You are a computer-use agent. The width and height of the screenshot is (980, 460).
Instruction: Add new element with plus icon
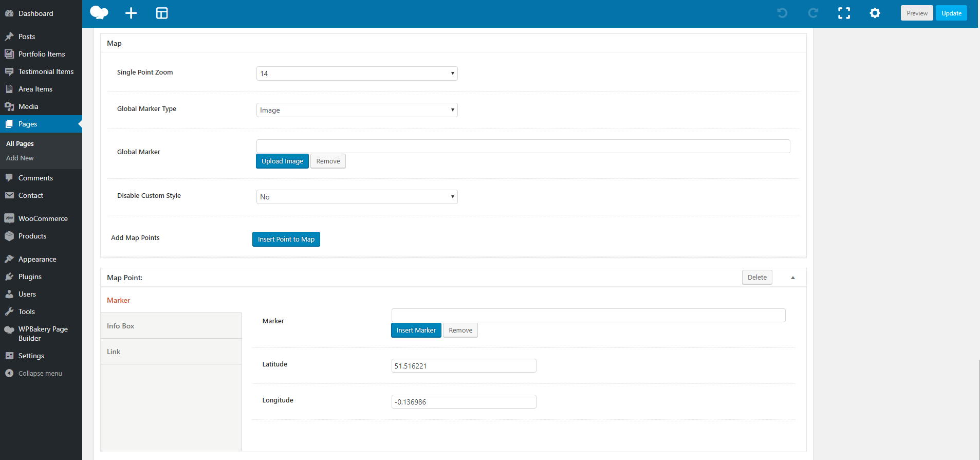(x=131, y=13)
